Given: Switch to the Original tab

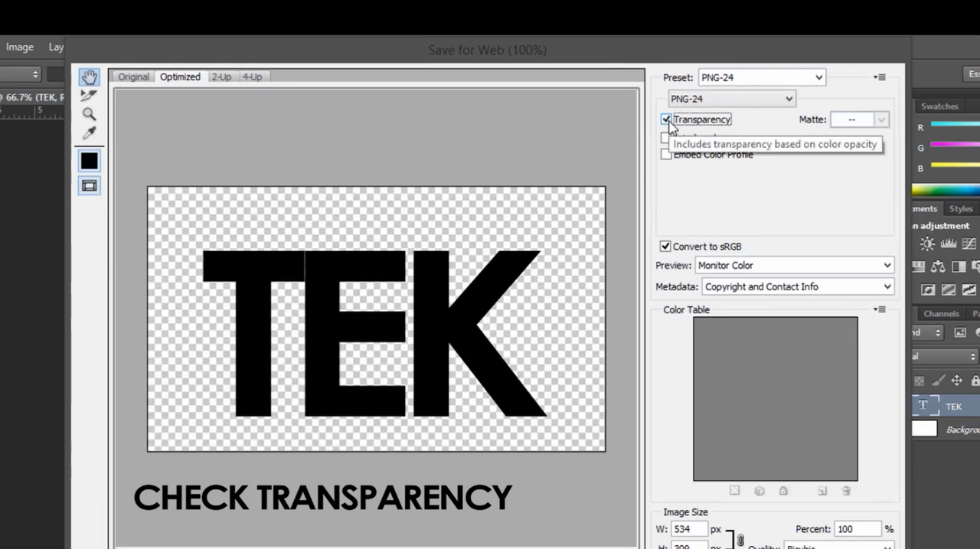Looking at the screenshot, I should [x=133, y=77].
